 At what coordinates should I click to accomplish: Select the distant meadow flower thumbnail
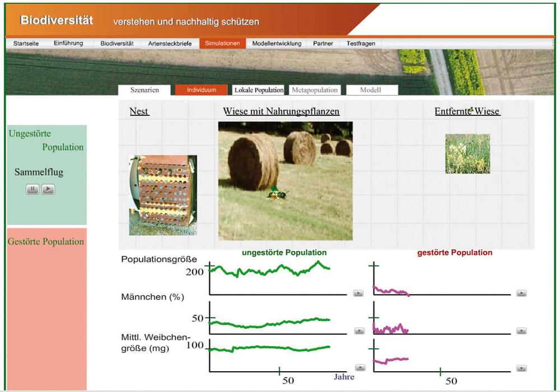pos(468,153)
